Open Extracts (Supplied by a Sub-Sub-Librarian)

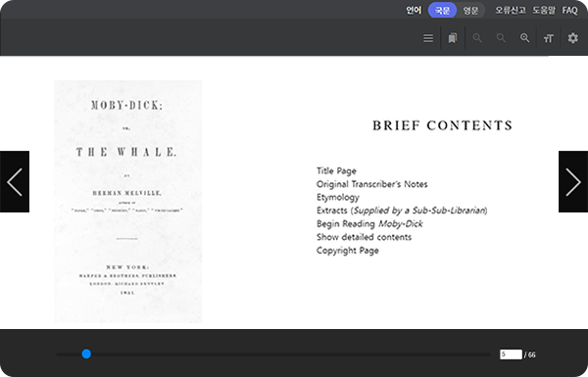click(402, 211)
